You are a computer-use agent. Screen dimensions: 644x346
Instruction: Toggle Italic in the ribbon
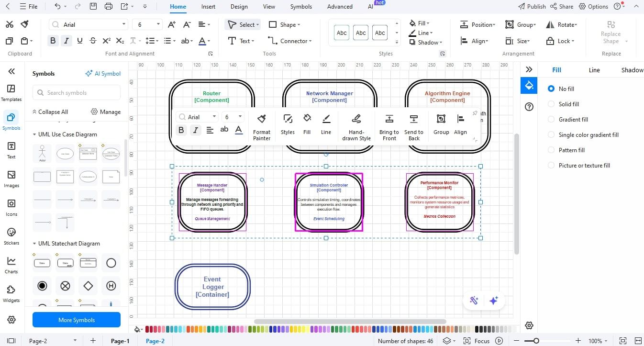(67, 41)
